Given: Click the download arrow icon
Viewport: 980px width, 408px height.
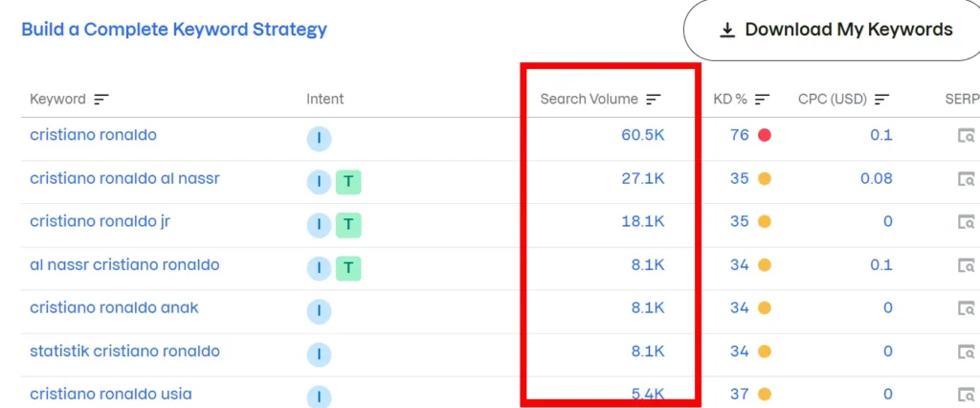Looking at the screenshot, I should point(727,30).
